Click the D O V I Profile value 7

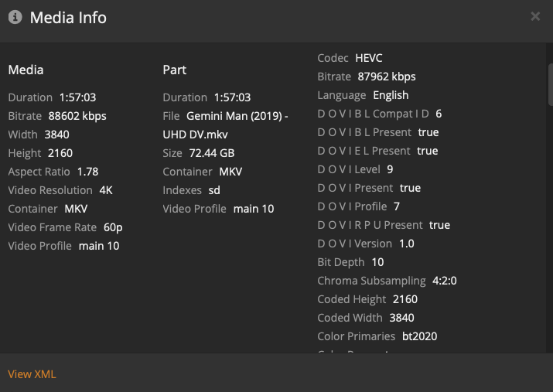[x=397, y=206]
